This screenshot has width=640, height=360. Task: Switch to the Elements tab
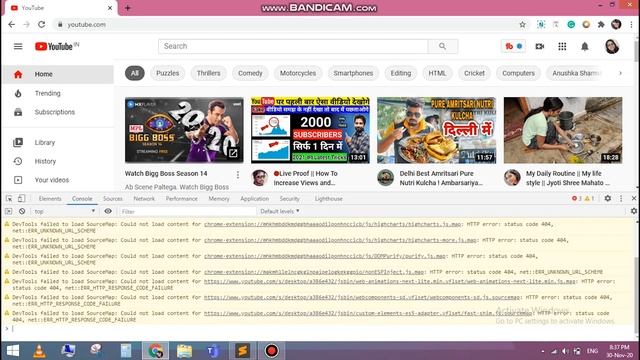click(x=50, y=199)
